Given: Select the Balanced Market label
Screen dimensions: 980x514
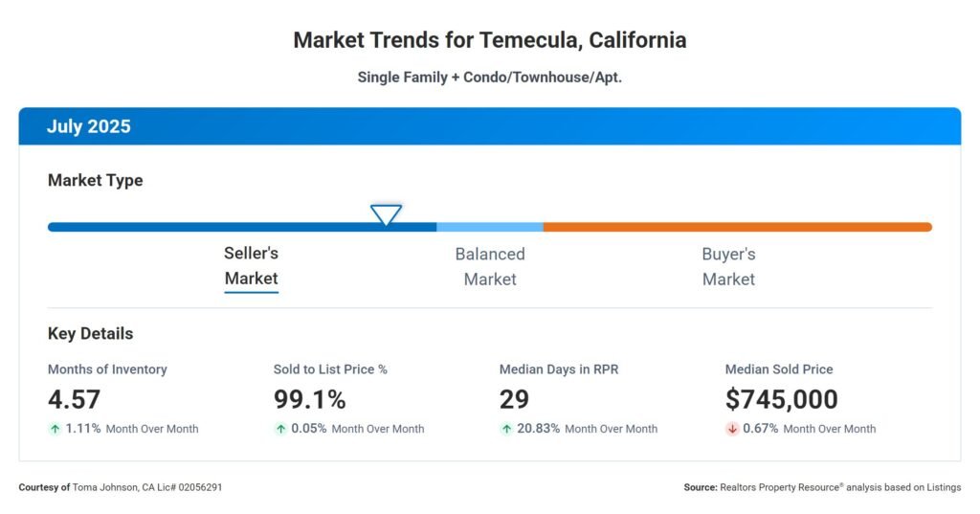Looking at the screenshot, I should [x=490, y=266].
